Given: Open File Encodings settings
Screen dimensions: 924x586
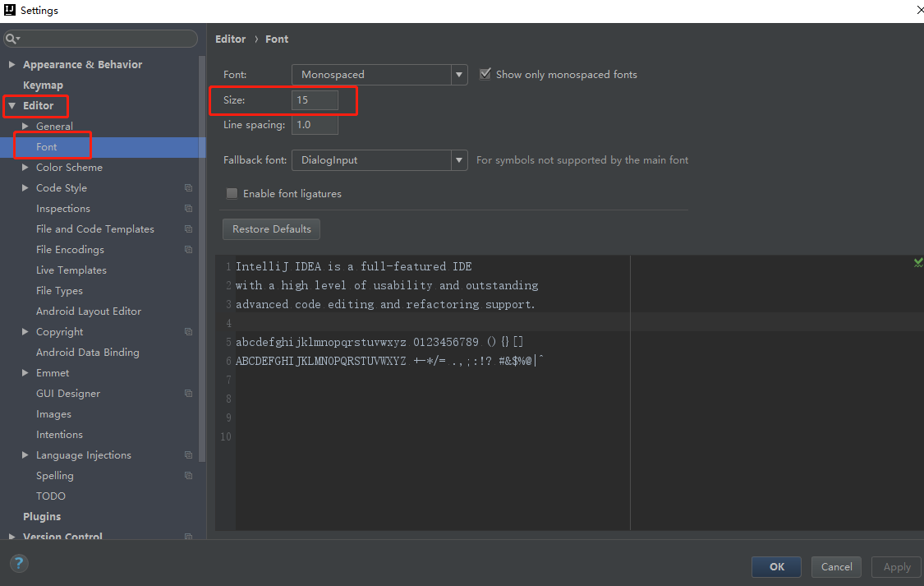Looking at the screenshot, I should (70, 250).
